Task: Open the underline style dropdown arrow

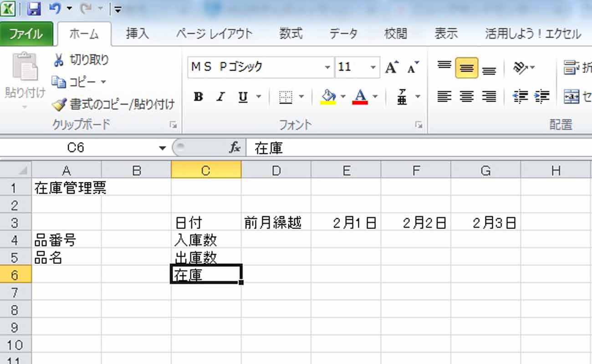Action: (259, 97)
